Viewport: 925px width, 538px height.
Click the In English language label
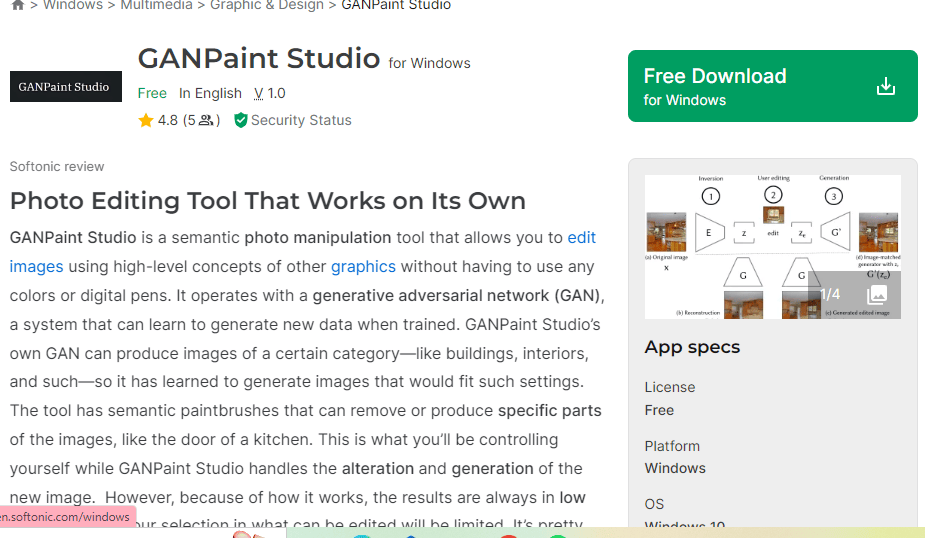point(210,93)
